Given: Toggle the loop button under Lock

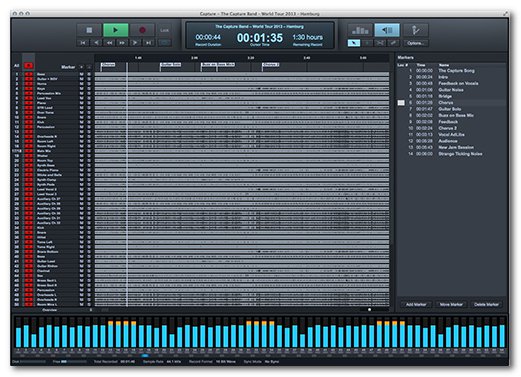Looking at the screenshot, I should [164, 43].
